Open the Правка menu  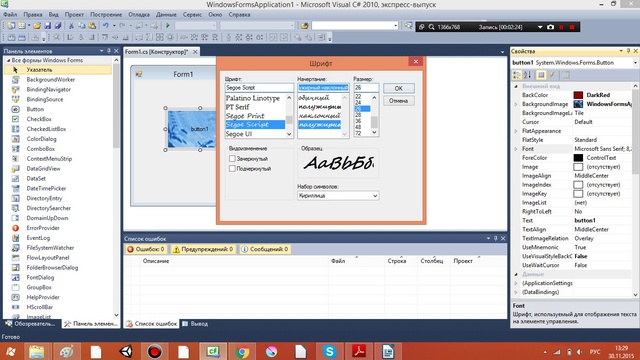coord(33,15)
